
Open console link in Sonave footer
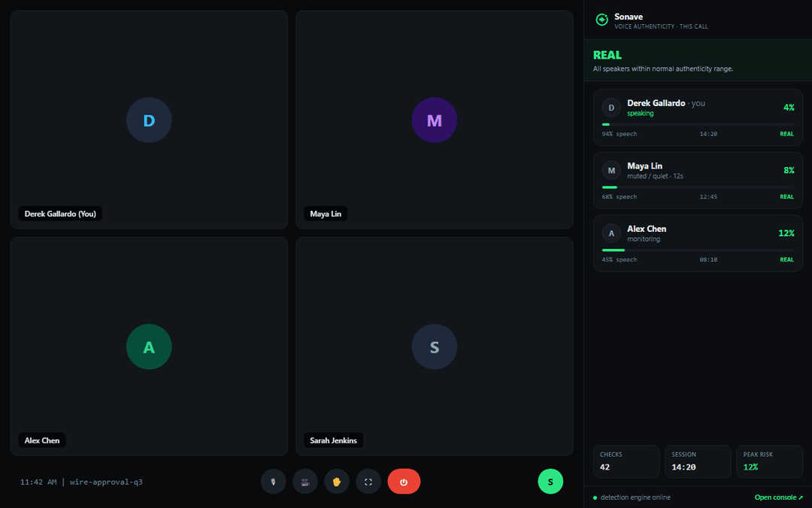coord(778,497)
